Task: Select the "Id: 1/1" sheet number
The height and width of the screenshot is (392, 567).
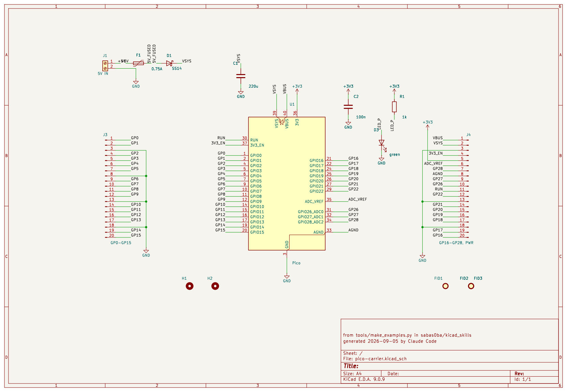Action: 523,379
